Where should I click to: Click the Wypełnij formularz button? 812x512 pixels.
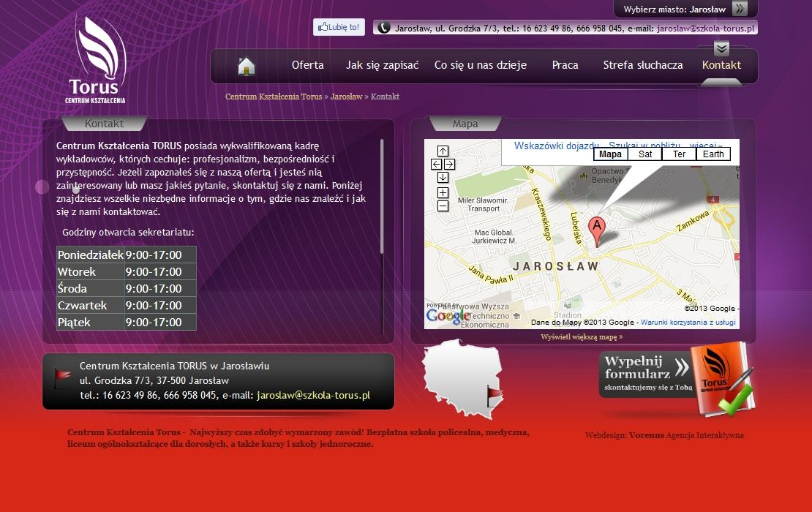(x=645, y=374)
